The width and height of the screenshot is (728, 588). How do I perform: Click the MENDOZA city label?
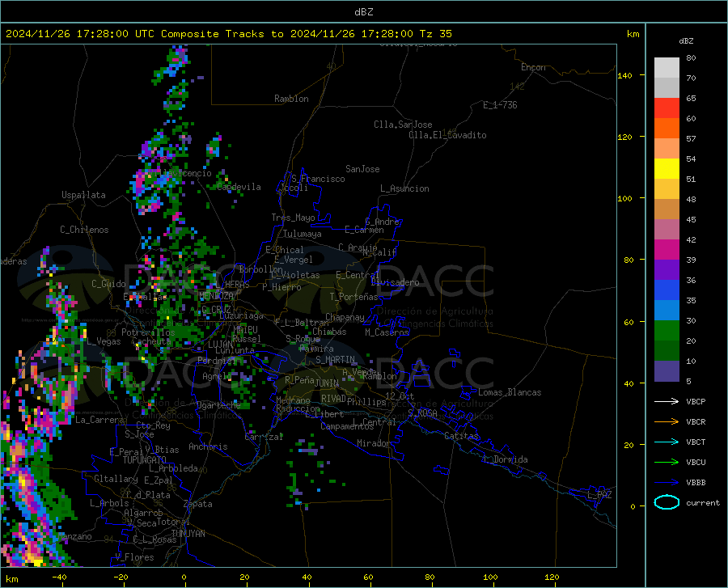pos(216,296)
